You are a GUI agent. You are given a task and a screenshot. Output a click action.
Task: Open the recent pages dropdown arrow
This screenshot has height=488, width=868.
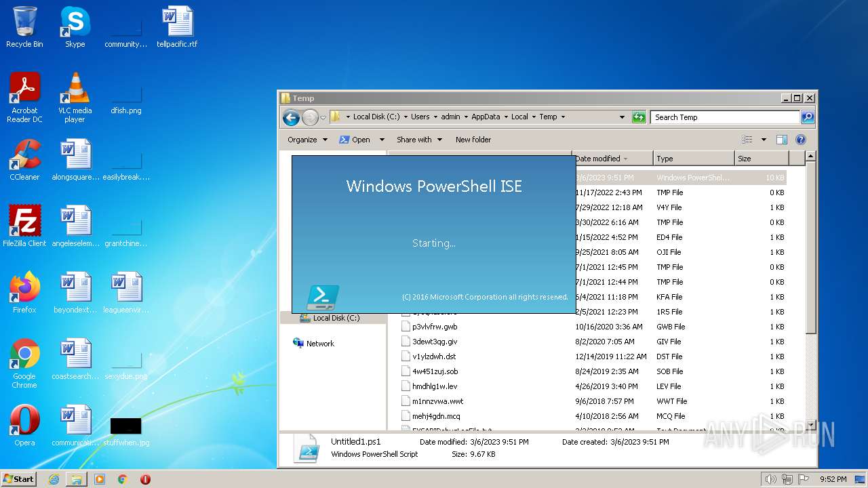coord(323,117)
